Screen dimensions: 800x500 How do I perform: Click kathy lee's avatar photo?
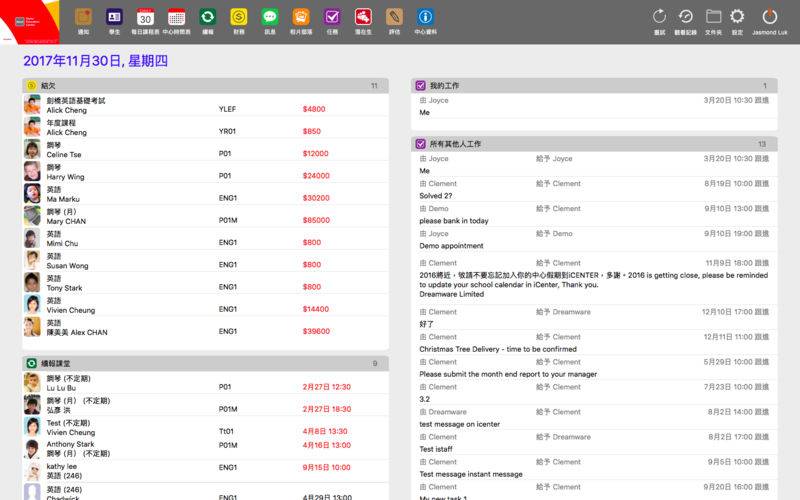pyautogui.click(x=32, y=471)
